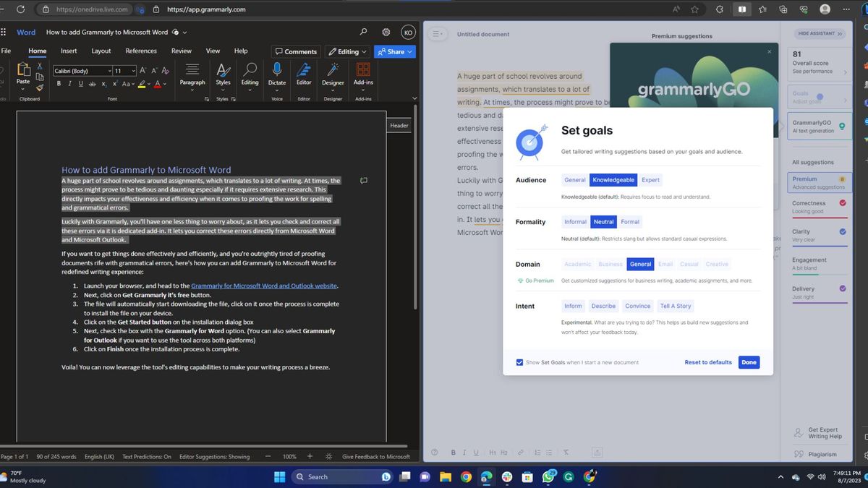Open the Calibri font dropdown

coord(109,70)
